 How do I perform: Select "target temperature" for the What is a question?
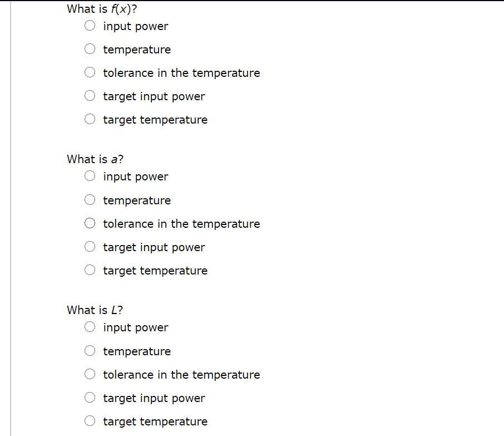pos(90,270)
